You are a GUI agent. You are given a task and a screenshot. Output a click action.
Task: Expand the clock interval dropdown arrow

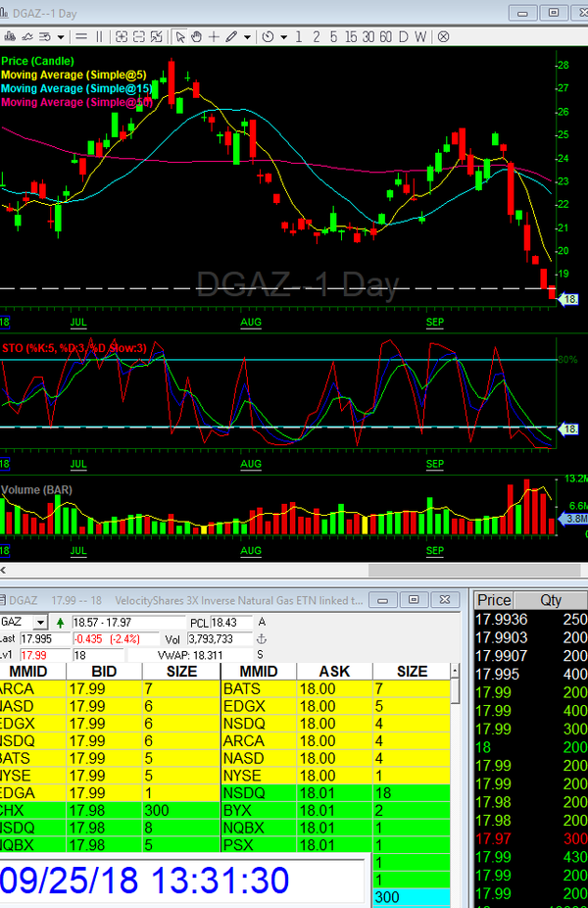pyautogui.click(x=283, y=36)
